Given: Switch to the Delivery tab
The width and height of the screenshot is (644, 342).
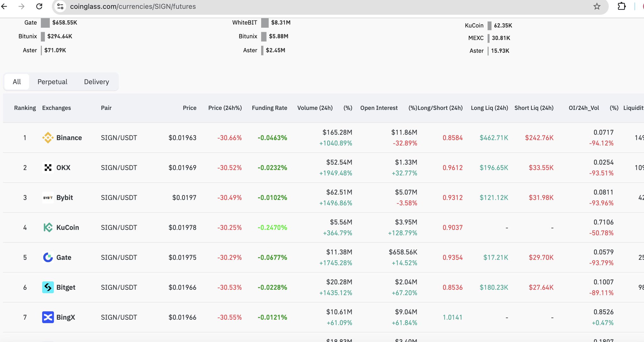Looking at the screenshot, I should pos(96,82).
